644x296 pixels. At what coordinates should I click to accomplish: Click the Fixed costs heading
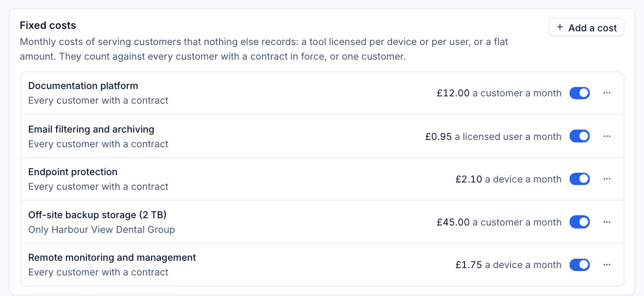click(x=48, y=25)
